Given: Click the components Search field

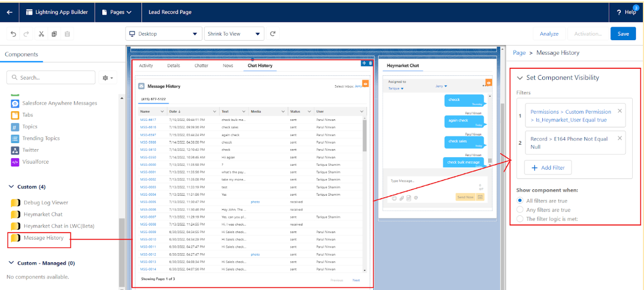Looking at the screenshot, I should [x=51, y=78].
